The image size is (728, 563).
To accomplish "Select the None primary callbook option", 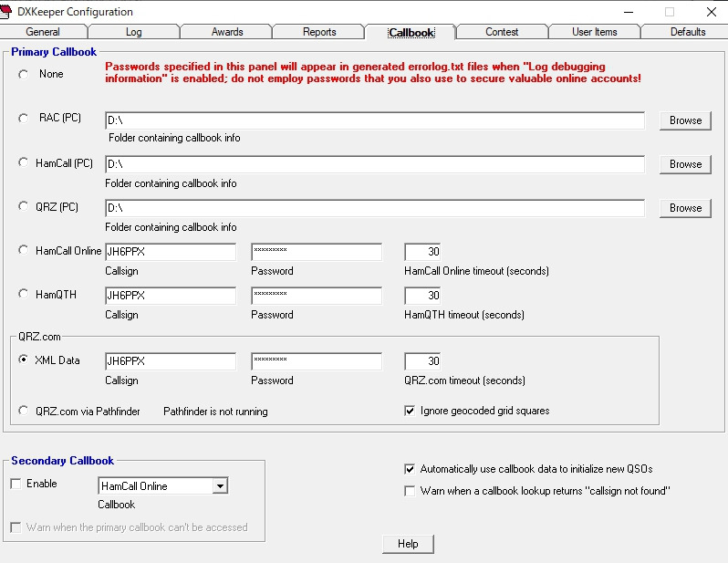I will pos(23,74).
